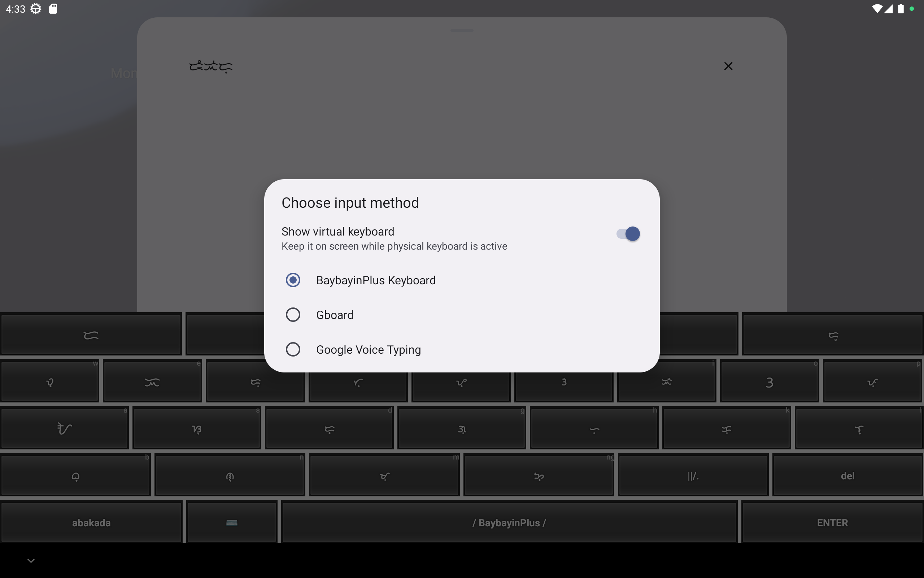Tap the Baybayin key hinted 'n'
Image resolution: width=924 pixels, height=578 pixels.
(x=230, y=475)
